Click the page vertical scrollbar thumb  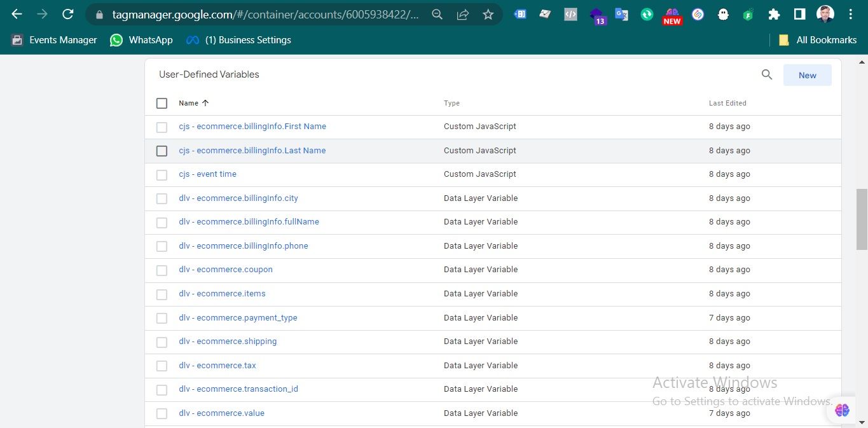862,219
